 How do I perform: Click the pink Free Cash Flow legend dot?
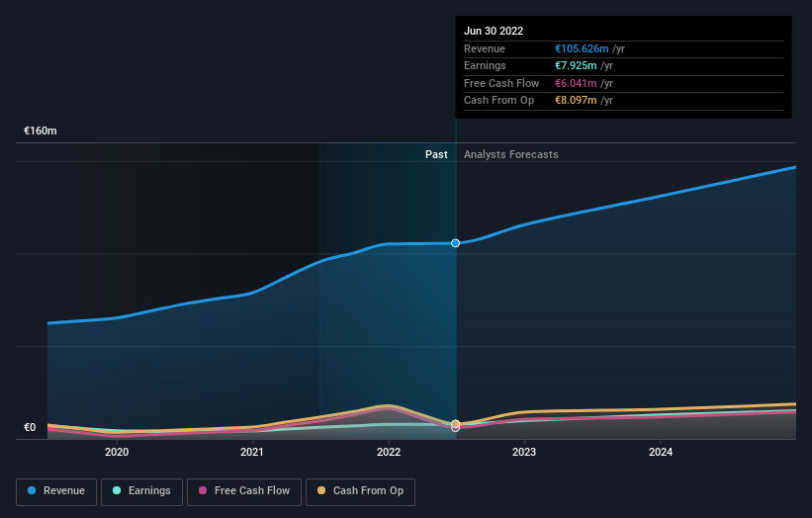coord(203,490)
